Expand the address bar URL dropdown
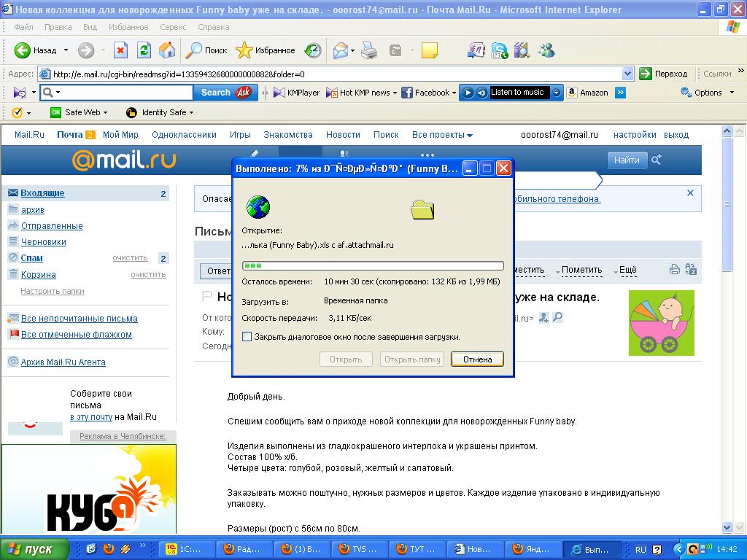Screen dimensions: 747x560 pyautogui.click(x=627, y=74)
